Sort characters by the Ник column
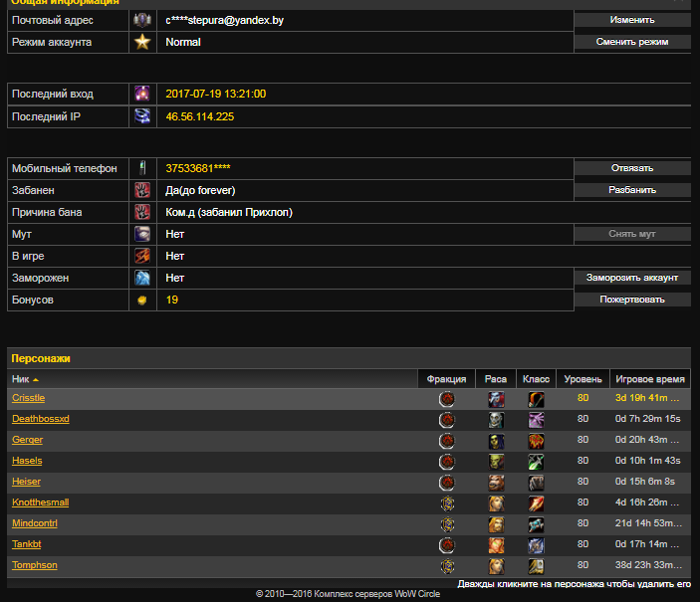 pyautogui.click(x=22, y=378)
